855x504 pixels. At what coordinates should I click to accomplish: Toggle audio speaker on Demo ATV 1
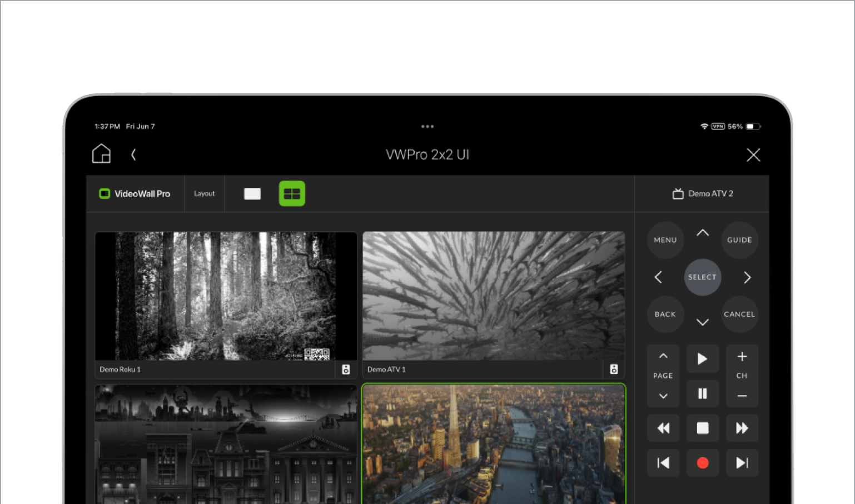click(x=614, y=370)
